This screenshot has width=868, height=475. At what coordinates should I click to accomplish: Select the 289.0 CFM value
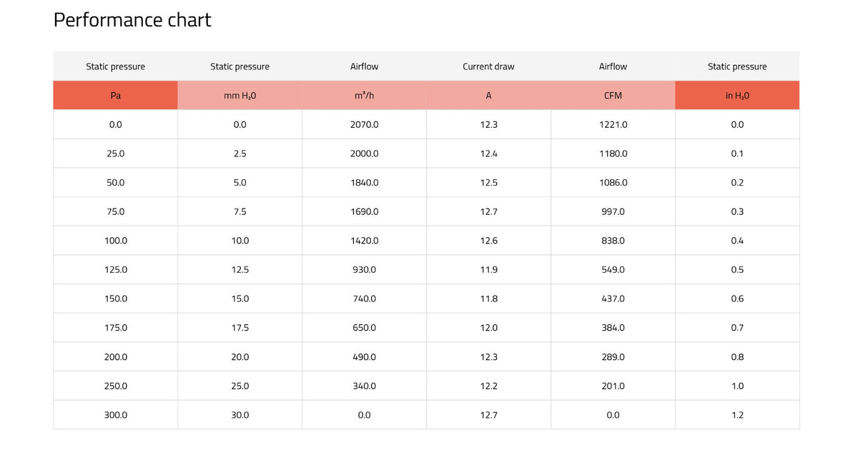pyautogui.click(x=613, y=356)
